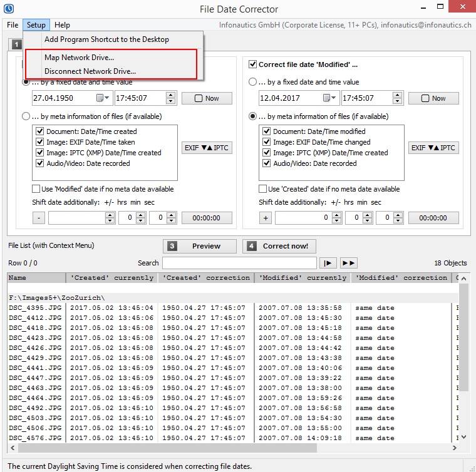Click the Now button for Modified date
Image resolution: width=476 pixels, height=472 pixels.
433,98
